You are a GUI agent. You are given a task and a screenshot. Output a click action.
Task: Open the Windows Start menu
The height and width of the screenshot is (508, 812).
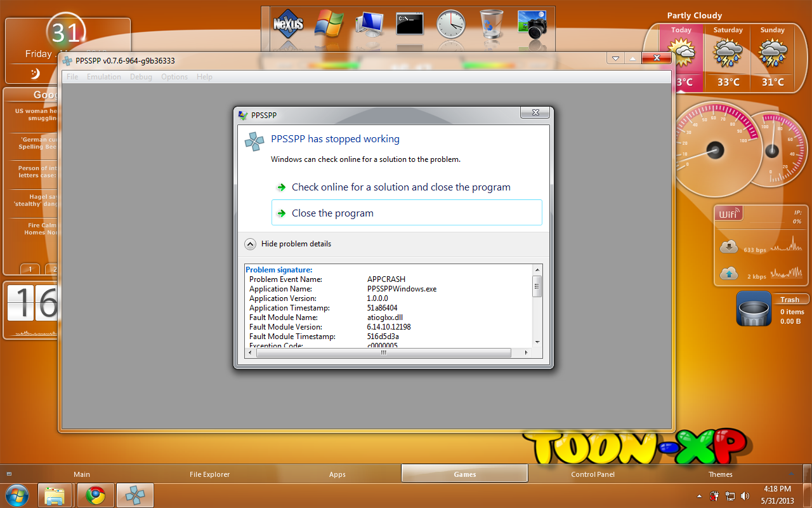17,495
